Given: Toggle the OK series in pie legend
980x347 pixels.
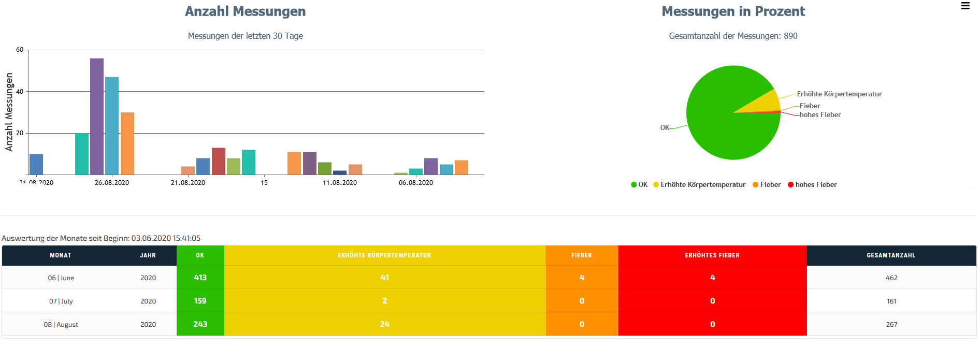Looking at the screenshot, I should 643,185.
